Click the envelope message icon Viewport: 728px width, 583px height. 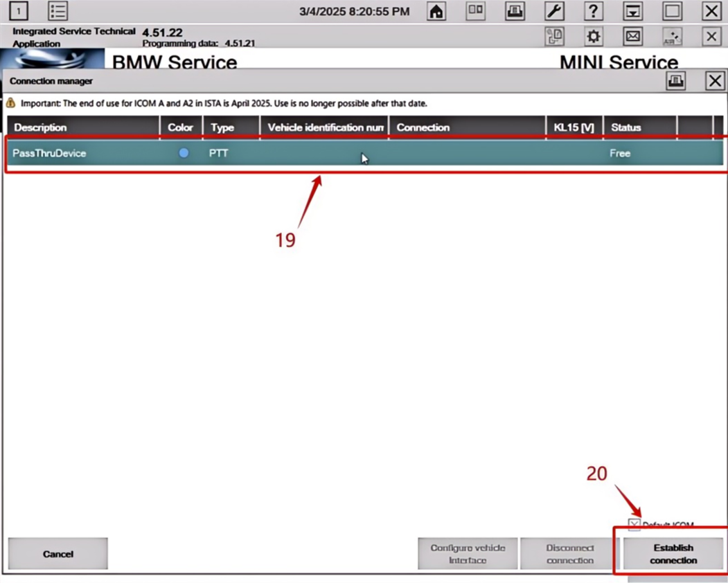(x=632, y=37)
